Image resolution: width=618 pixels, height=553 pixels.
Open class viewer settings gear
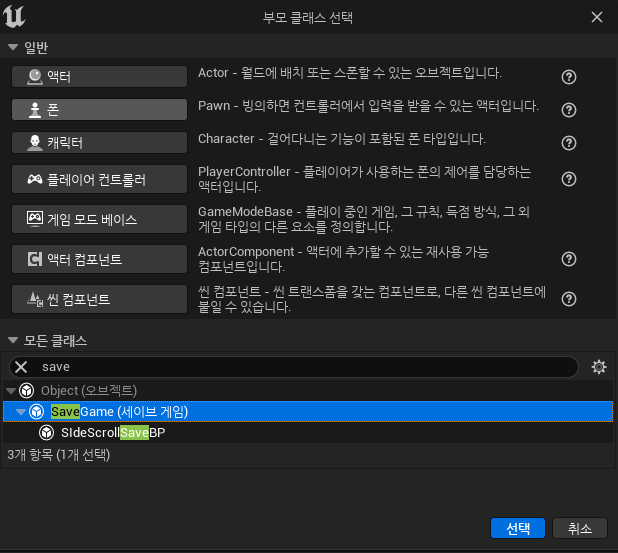pos(599,367)
